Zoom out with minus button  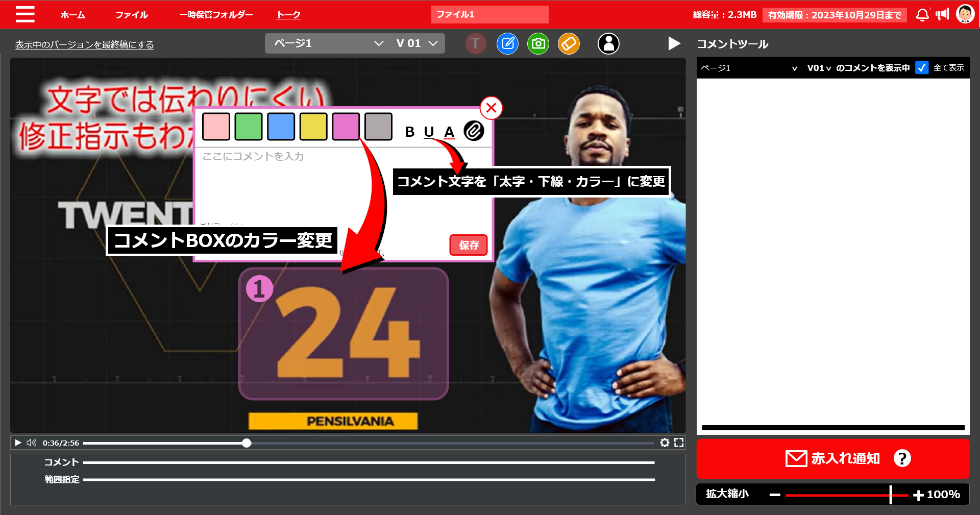point(775,495)
